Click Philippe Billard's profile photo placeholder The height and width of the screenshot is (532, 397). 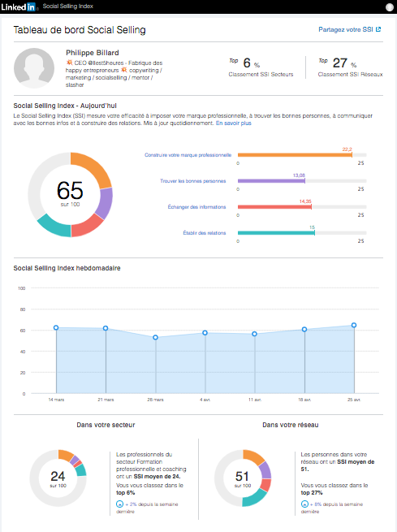click(x=34, y=68)
